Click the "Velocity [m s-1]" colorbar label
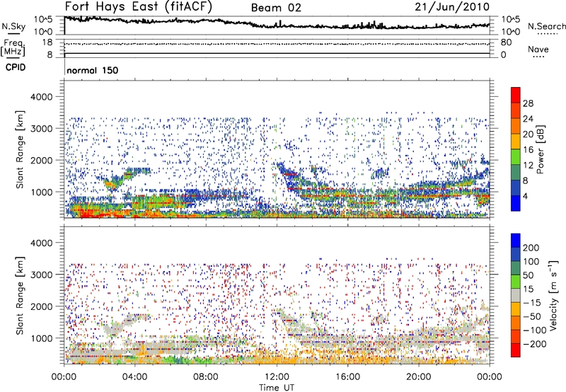Image resolution: width=566 pixels, height=392 pixels. coord(553,295)
